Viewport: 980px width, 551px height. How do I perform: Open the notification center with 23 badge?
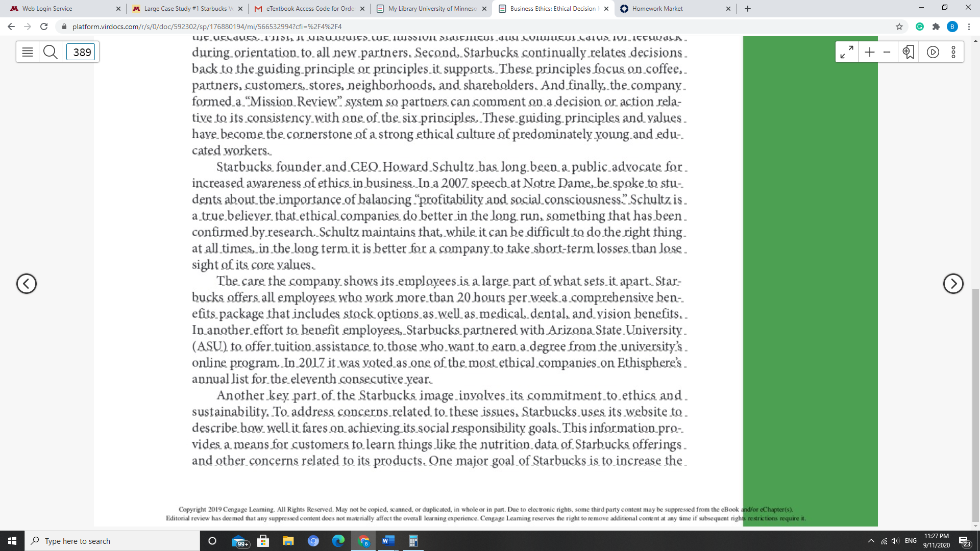point(965,541)
